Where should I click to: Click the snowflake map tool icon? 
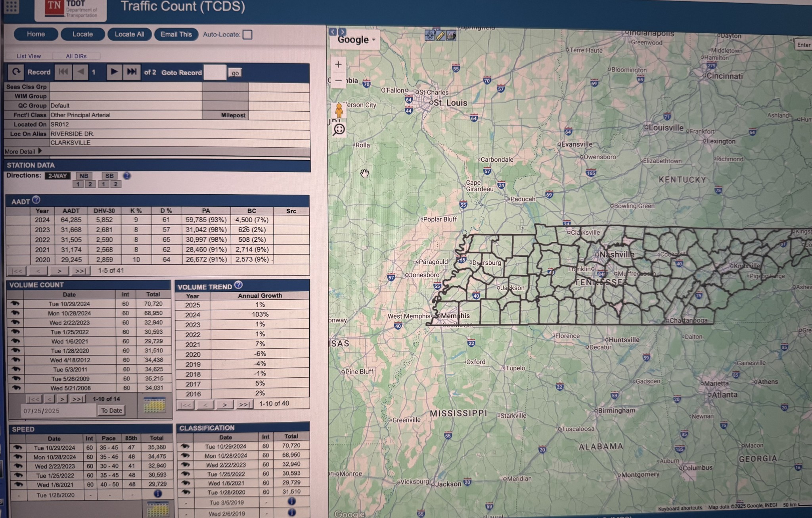coord(429,36)
